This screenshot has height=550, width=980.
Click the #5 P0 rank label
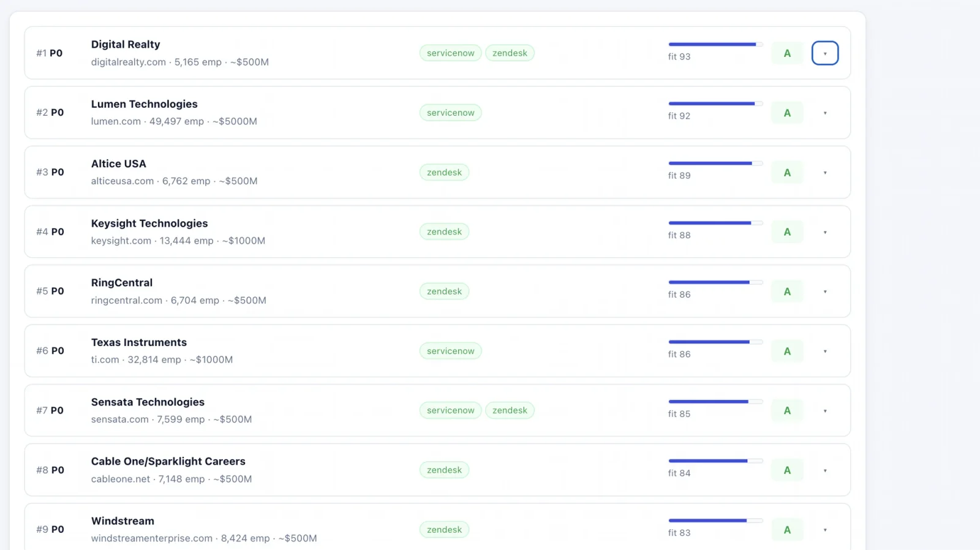(50, 292)
